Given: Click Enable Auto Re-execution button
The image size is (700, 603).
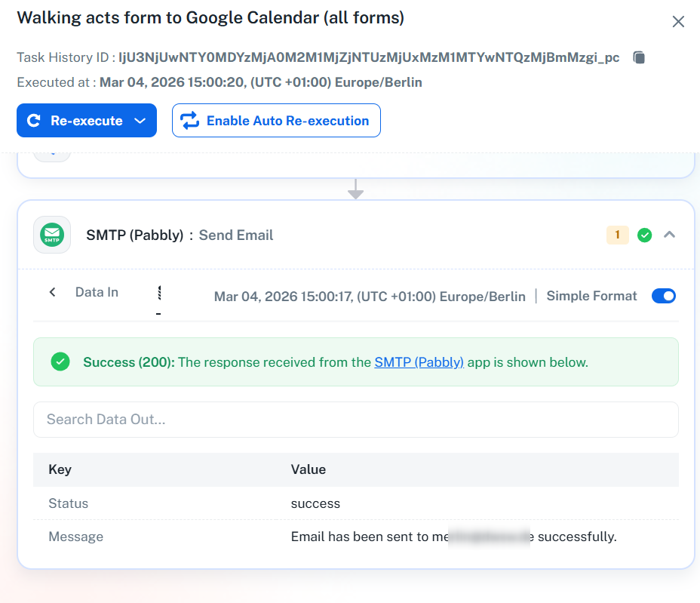Looking at the screenshot, I should point(276,121).
